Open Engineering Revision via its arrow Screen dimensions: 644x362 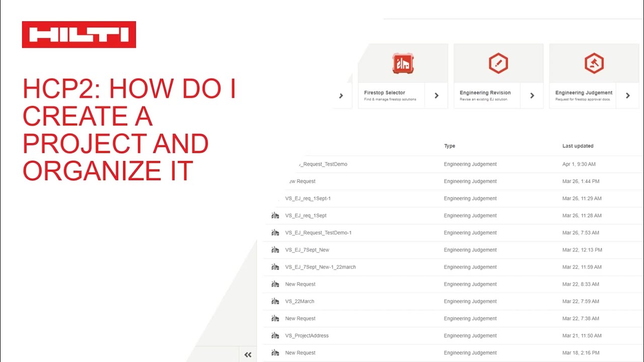[532, 96]
